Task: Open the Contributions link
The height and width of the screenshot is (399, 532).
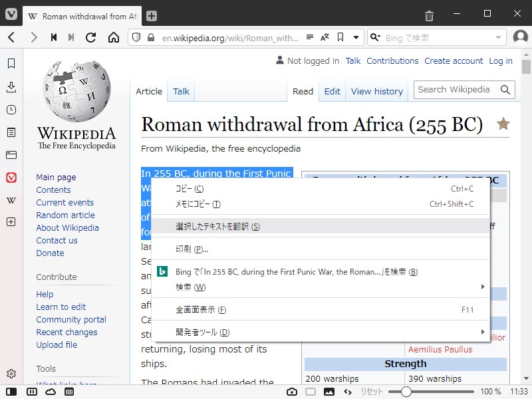Action: coord(392,61)
